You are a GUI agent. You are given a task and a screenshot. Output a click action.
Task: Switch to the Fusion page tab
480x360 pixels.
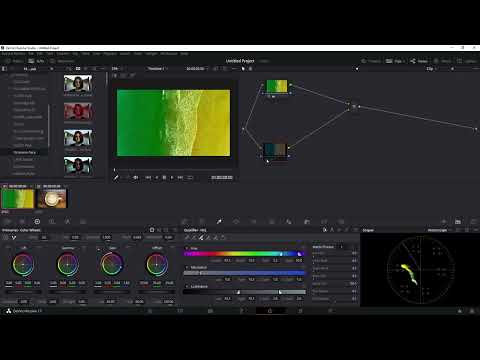241,311
